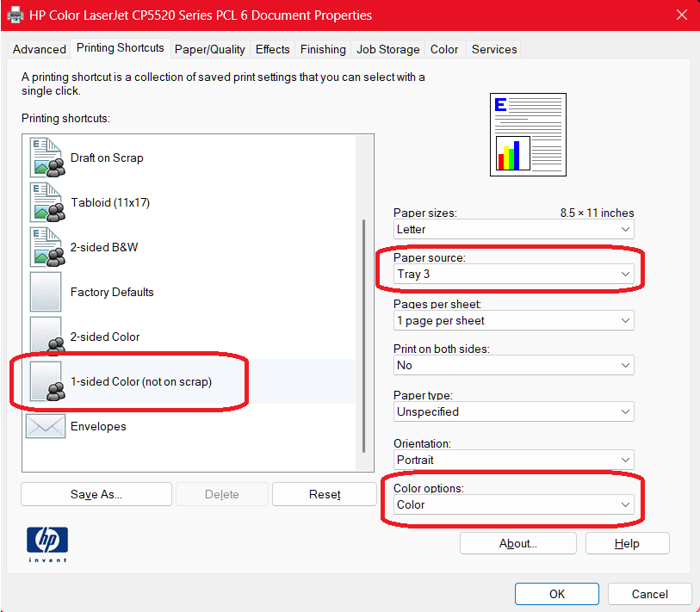The width and height of the screenshot is (700, 612).
Task: Open the Orientation Portrait dropdown
Action: pyautogui.click(x=513, y=460)
